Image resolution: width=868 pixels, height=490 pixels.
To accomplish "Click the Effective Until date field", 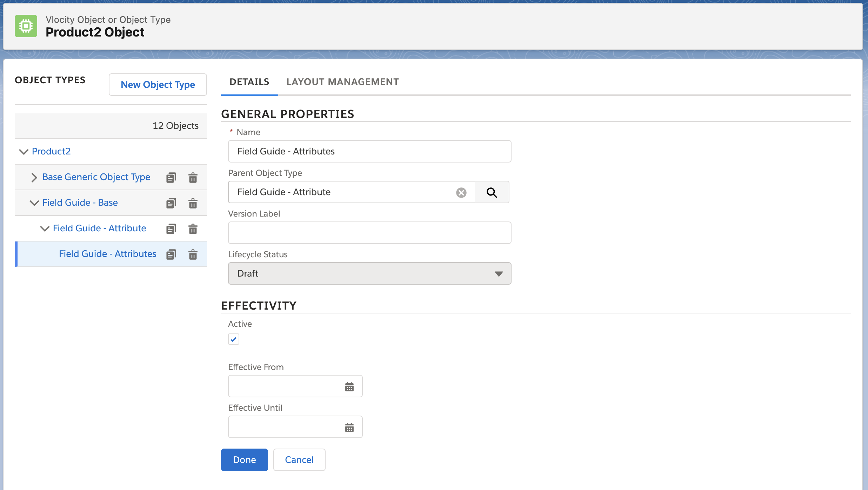I will click(x=295, y=427).
